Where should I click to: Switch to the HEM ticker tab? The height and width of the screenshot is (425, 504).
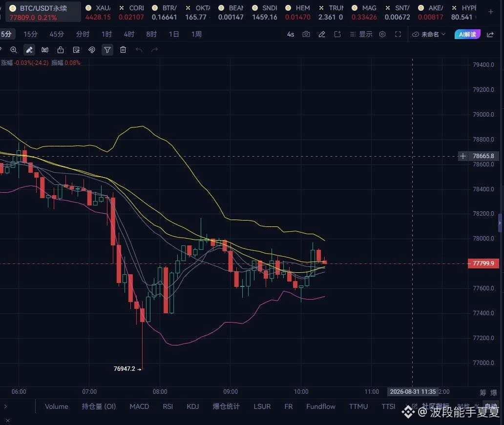coord(298,12)
